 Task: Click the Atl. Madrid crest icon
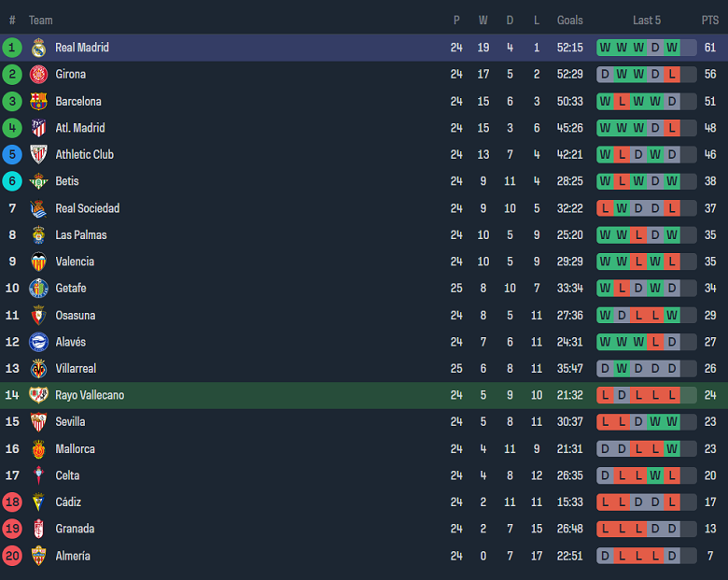[x=38, y=128]
